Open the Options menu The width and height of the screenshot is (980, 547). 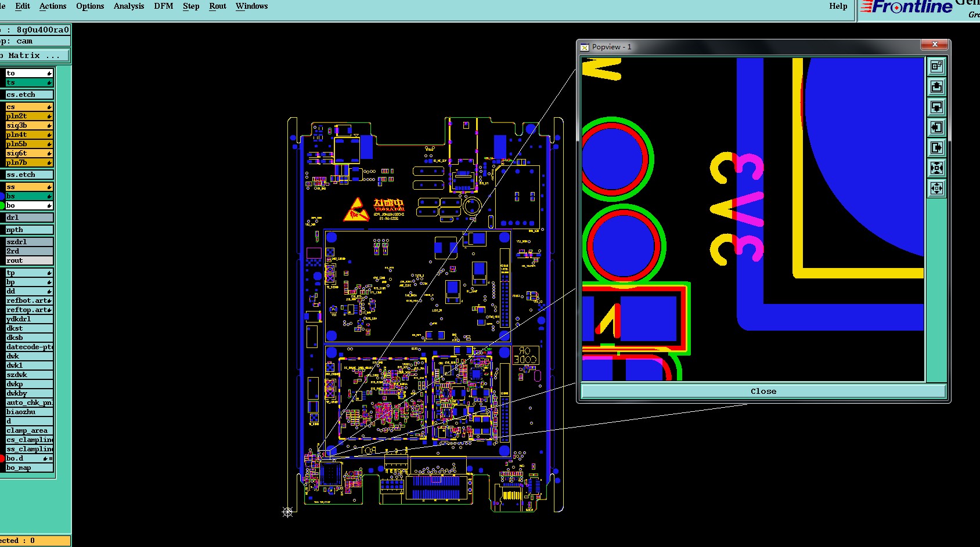tap(90, 6)
